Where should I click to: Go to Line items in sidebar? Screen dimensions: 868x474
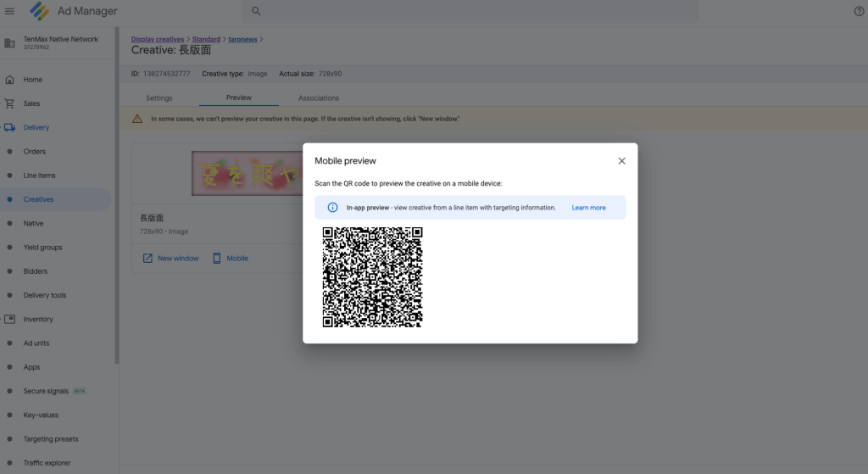tap(39, 176)
